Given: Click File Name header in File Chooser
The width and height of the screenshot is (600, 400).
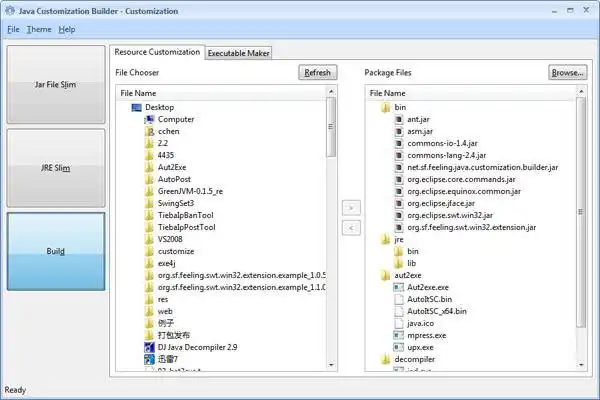Looking at the screenshot, I should tap(222, 93).
